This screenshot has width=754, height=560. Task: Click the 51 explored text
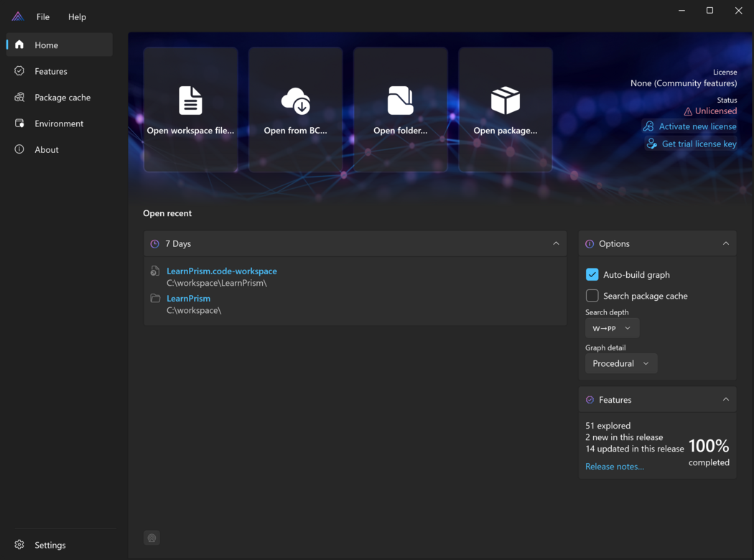608,426
